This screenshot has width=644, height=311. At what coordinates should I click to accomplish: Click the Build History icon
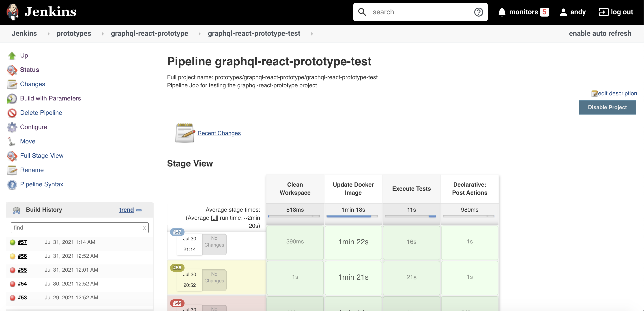[17, 210]
